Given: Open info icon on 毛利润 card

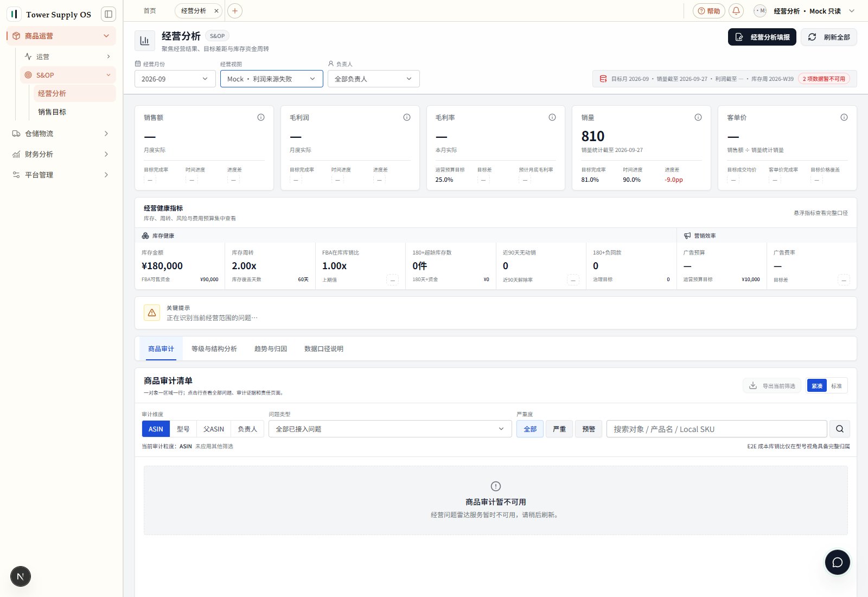Looking at the screenshot, I should click(407, 117).
